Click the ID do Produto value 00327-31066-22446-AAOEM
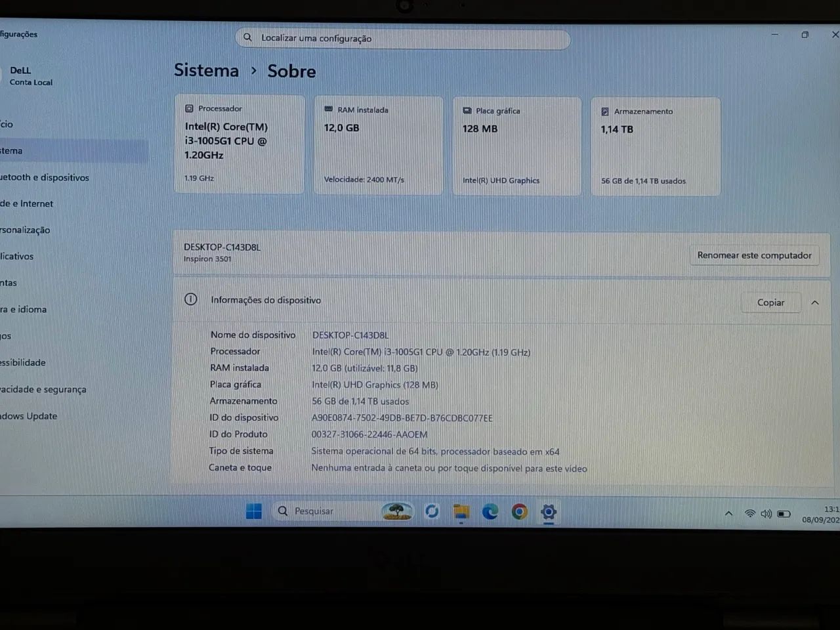 369,434
